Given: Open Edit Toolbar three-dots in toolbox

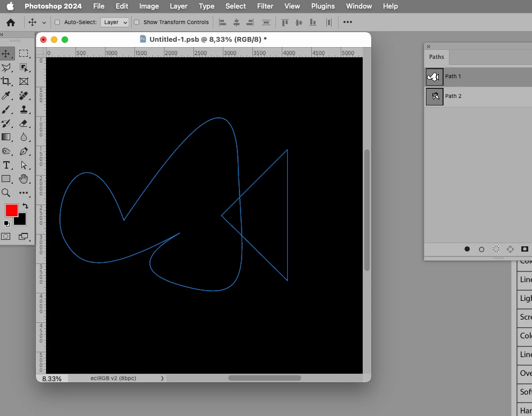Looking at the screenshot, I should [24, 193].
